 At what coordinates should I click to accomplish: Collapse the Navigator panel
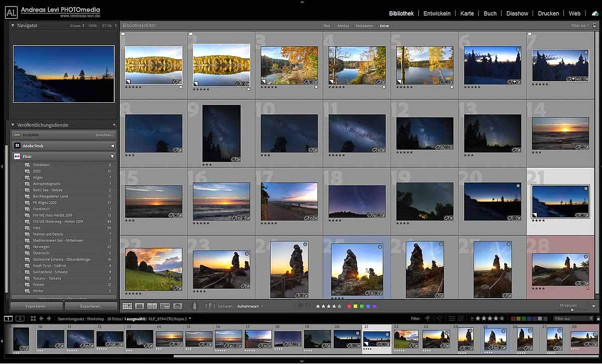[13, 25]
